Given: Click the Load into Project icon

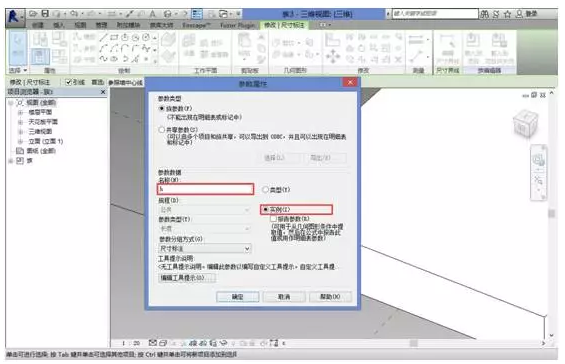Looking at the screenshot, I should [473, 49].
